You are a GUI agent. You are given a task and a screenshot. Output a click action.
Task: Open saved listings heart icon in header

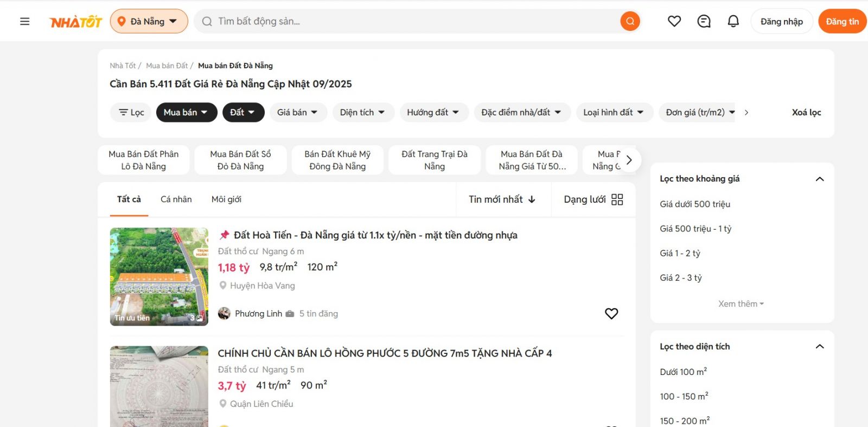[x=674, y=22]
